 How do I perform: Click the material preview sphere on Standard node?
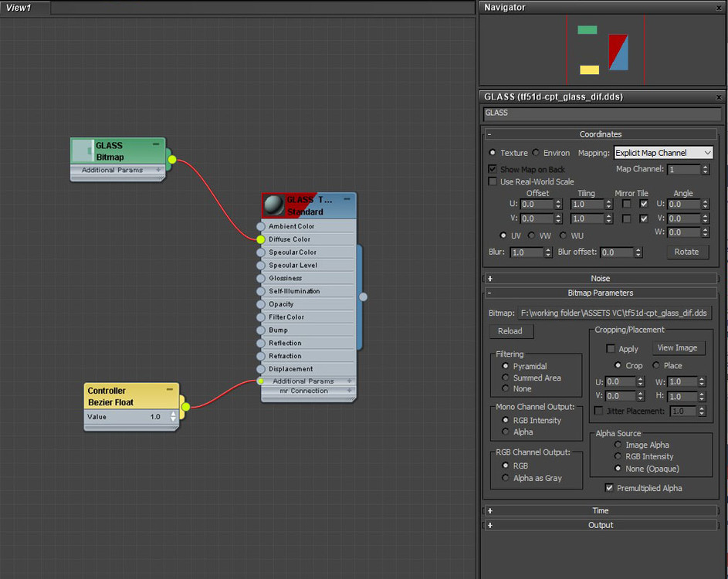[273, 205]
